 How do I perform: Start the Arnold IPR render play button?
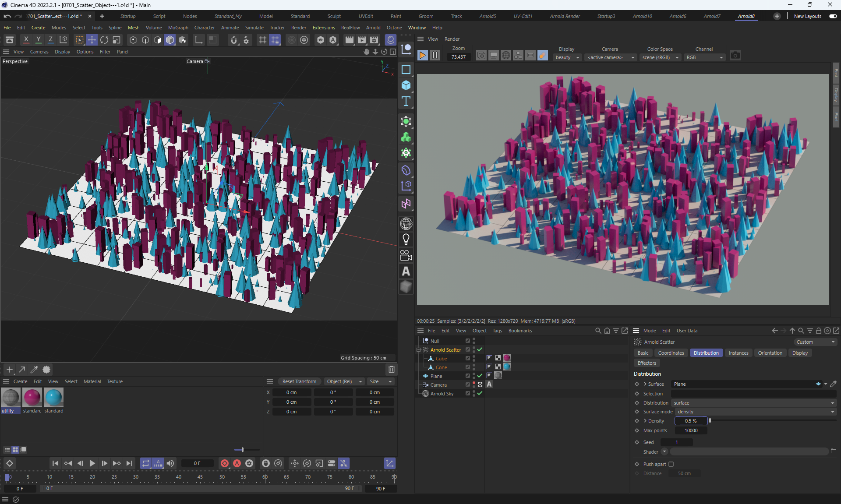tap(422, 56)
